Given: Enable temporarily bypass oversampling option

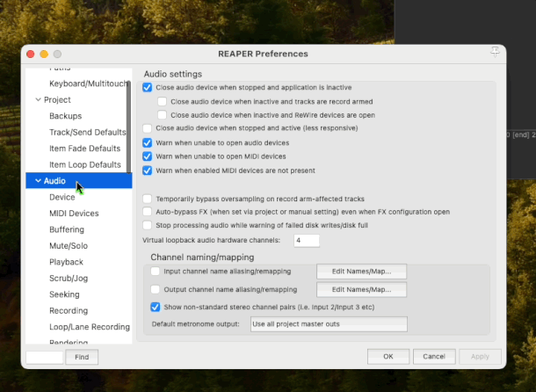Looking at the screenshot, I should [147, 199].
